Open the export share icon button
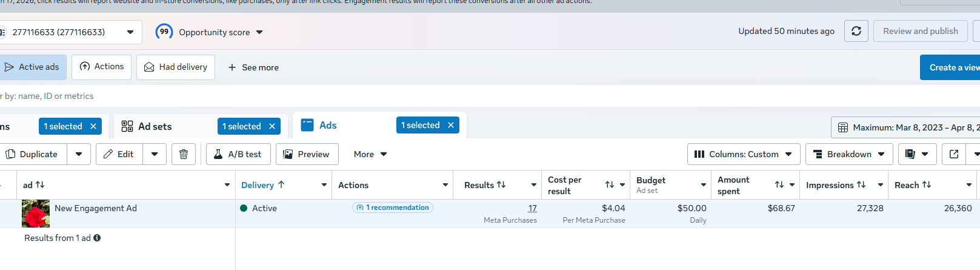This screenshot has height=270, width=980. [x=954, y=154]
